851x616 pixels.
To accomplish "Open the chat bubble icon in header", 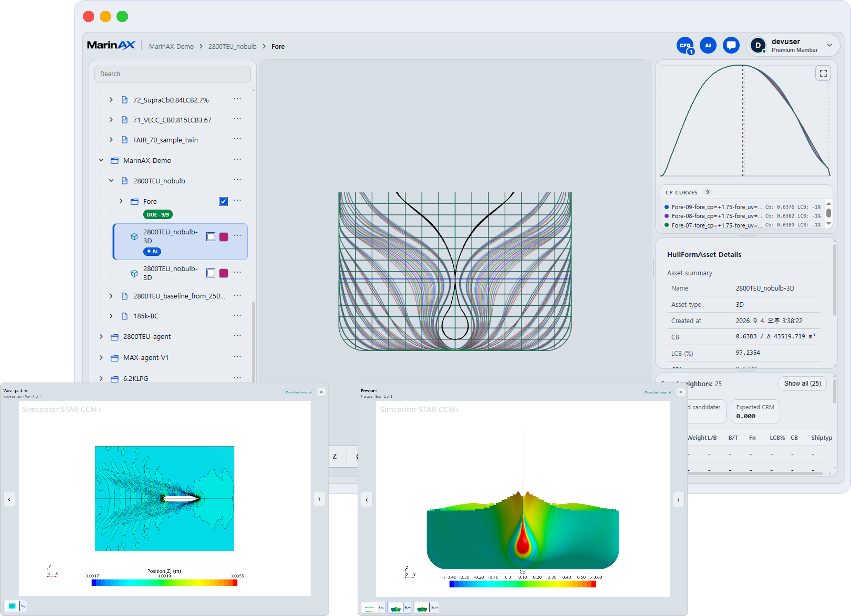I will pyautogui.click(x=731, y=45).
